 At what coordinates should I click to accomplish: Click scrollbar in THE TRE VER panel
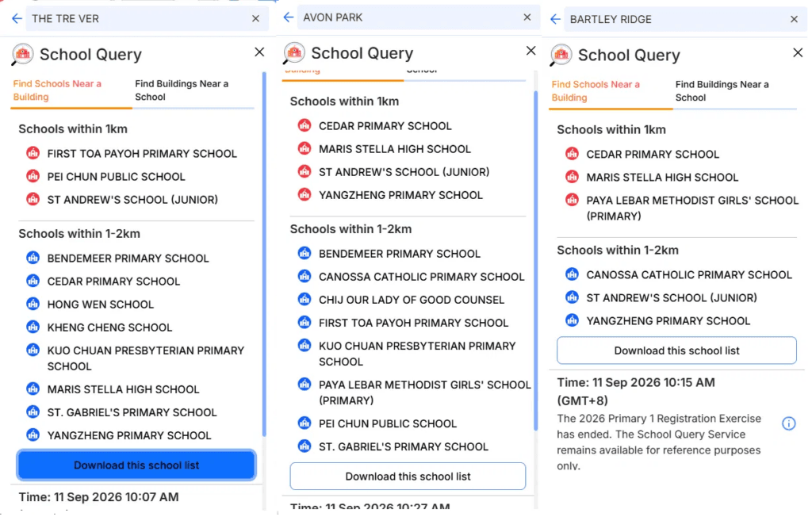(264, 254)
